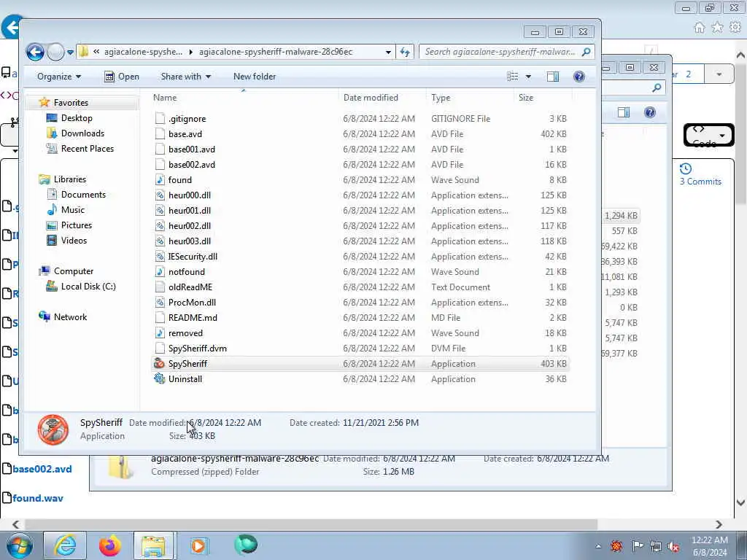Open base002.avd link on GitHub page
This screenshot has height=560, width=747.
42,469
